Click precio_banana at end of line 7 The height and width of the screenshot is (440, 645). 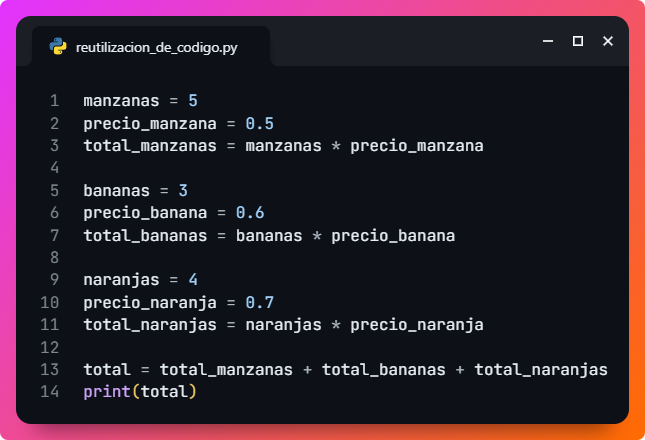393,236
